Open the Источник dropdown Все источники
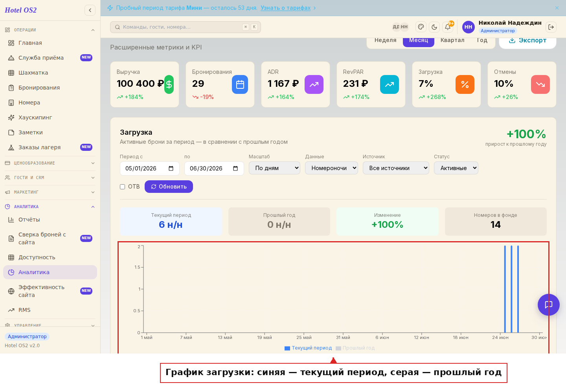The width and height of the screenshot is (566, 392). [396, 168]
